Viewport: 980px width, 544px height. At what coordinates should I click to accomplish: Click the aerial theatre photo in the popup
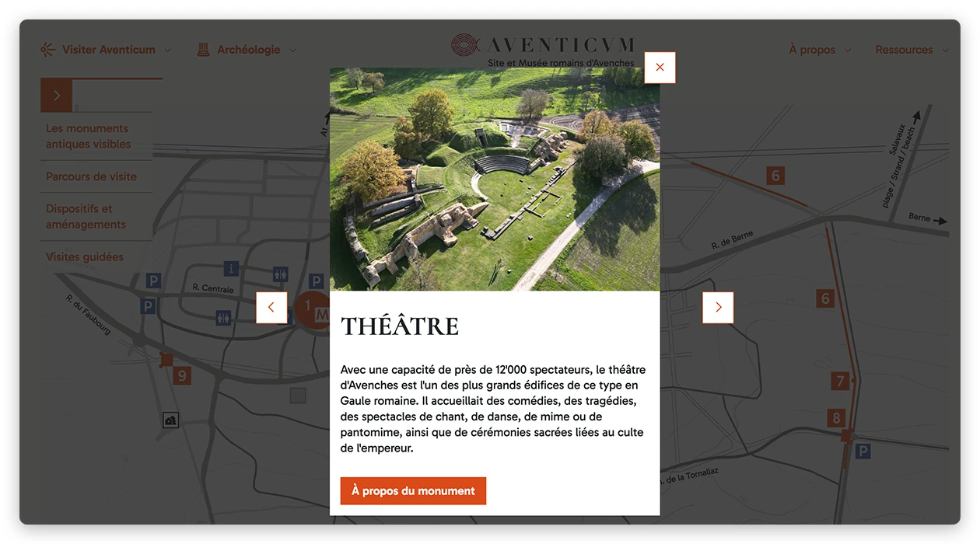[x=495, y=179]
